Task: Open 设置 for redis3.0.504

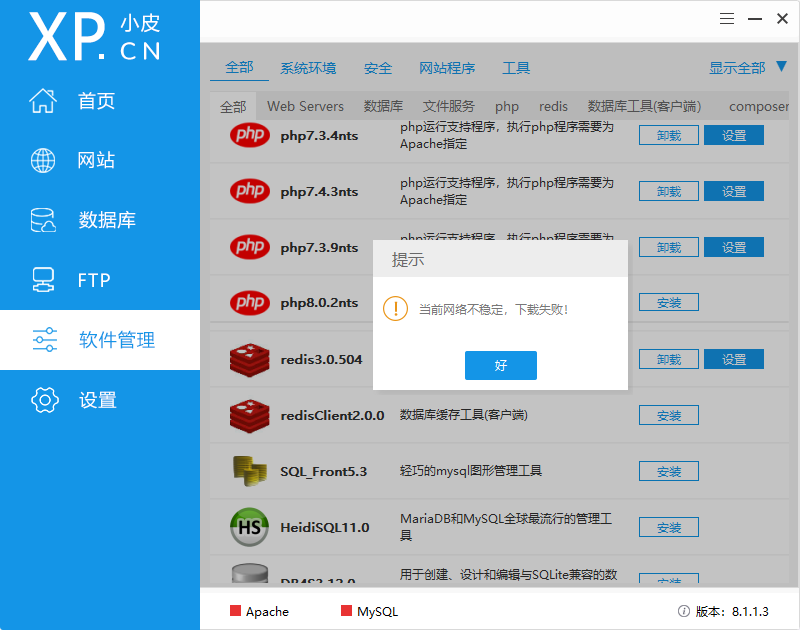Action: (x=734, y=359)
